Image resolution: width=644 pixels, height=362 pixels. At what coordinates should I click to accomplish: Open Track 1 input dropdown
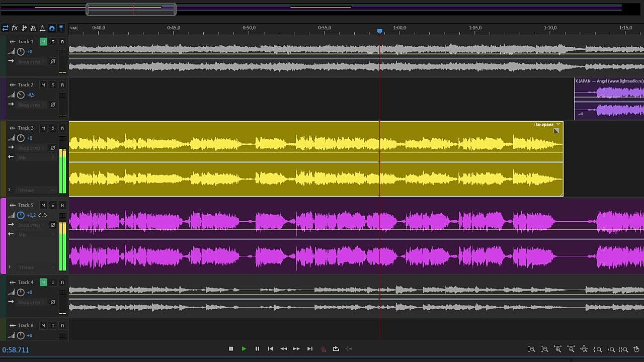pyautogui.click(x=31, y=61)
